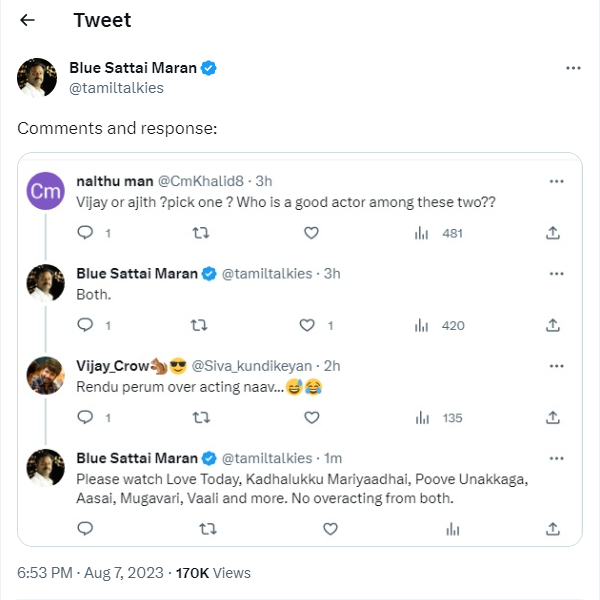The width and height of the screenshot is (600, 600).
Task: Open more menu on nalthu man's comment
Action: 555,182
